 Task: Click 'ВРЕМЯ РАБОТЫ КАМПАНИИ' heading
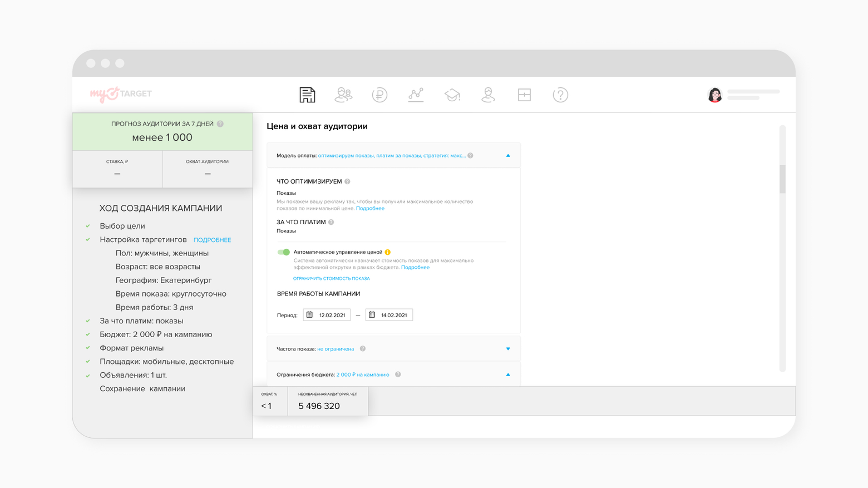point(318,294)
